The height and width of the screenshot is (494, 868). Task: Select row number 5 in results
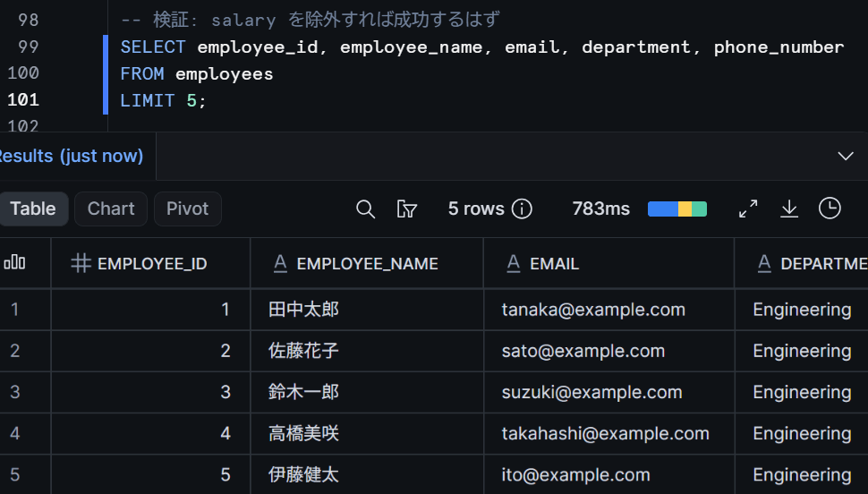[15, 474]
